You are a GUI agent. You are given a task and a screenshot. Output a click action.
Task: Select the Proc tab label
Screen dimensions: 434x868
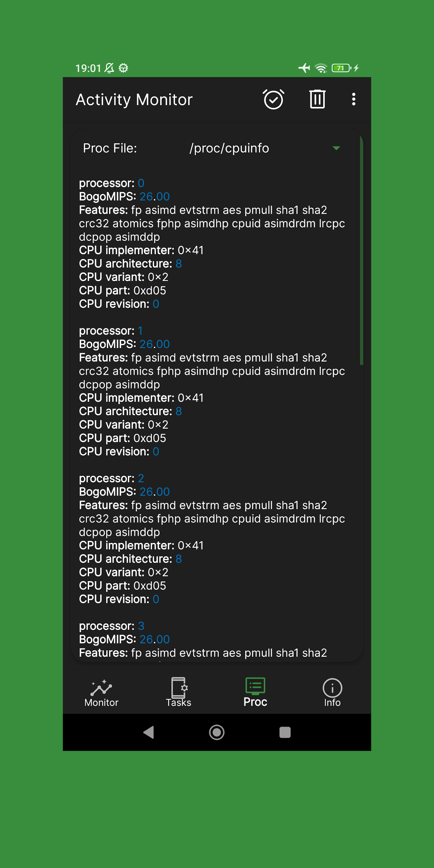point(255,702)
